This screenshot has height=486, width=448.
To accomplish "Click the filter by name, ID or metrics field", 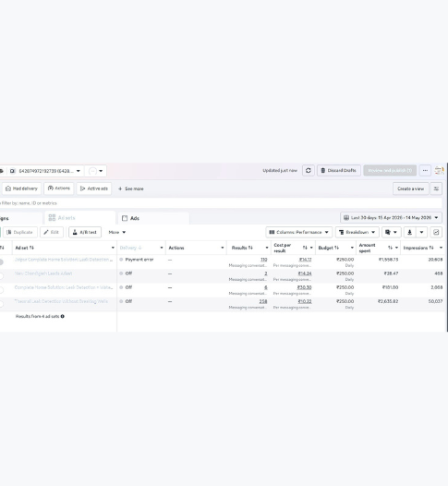I will pyautogui.click(x=221, y=203).
